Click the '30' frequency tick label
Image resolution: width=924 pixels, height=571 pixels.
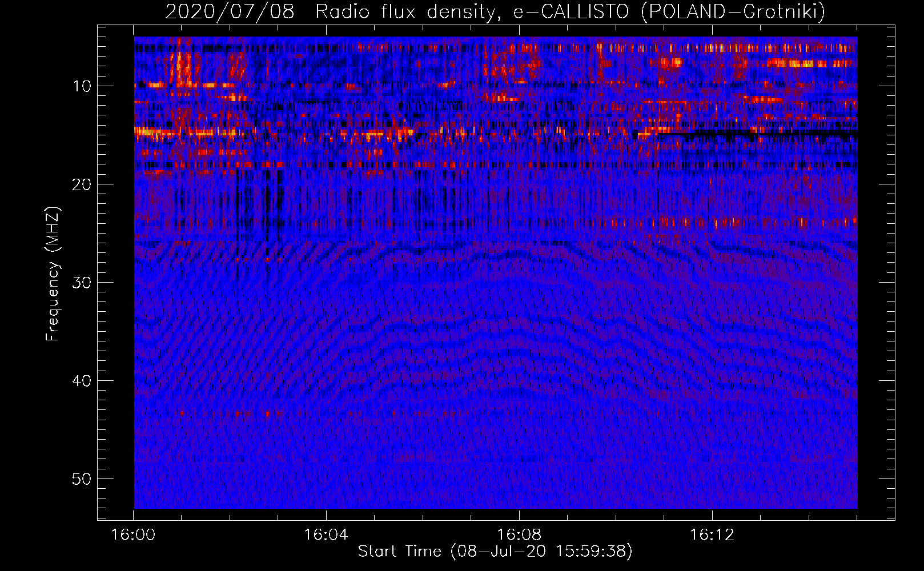pyautogui.click(x=82, y=283)
